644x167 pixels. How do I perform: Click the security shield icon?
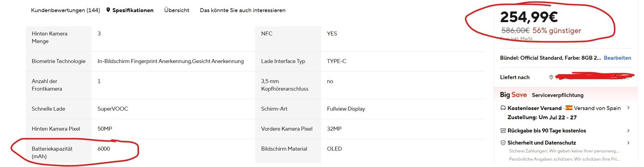[x=503, y=143]
